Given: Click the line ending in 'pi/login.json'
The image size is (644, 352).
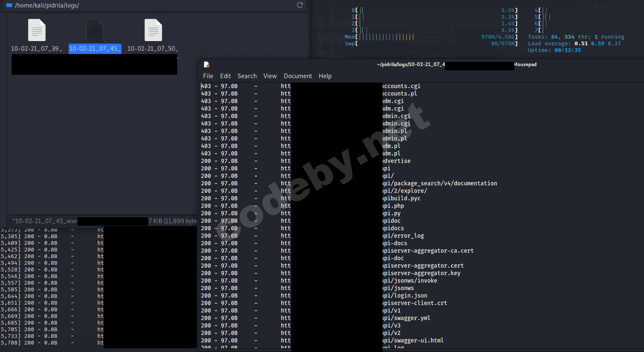Looking at the screenshot, I should (314, 295).
